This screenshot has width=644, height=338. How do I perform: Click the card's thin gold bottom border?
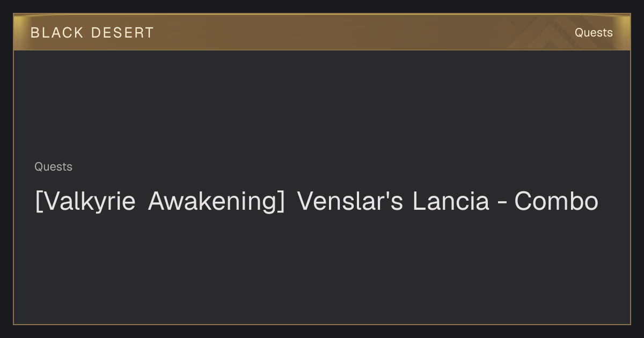point(322,324)
